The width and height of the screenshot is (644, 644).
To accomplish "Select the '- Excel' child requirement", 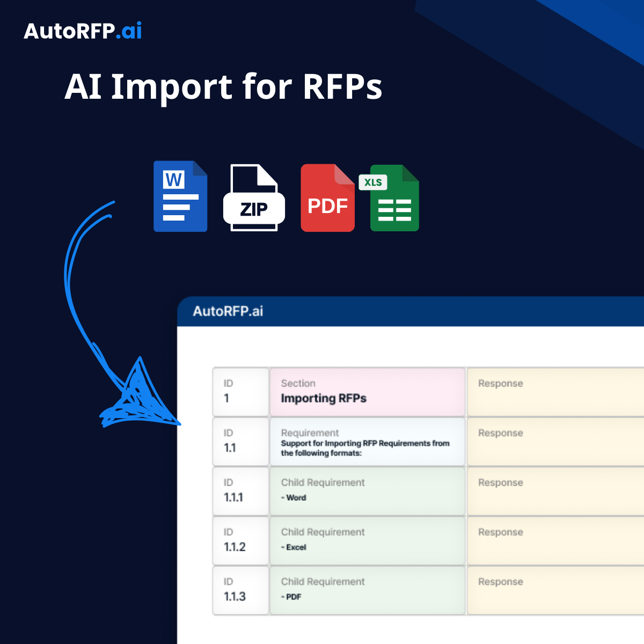I will 367,540.
